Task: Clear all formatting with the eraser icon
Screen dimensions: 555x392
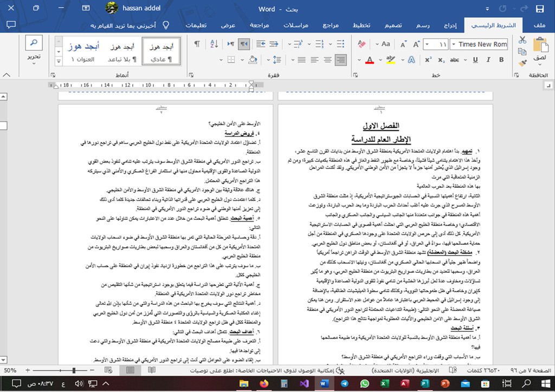Action: [x=362, y=44]
